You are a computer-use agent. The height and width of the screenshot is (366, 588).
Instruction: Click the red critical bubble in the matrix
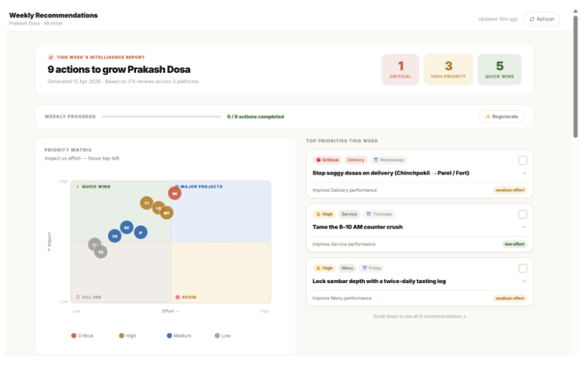point(174,193)
